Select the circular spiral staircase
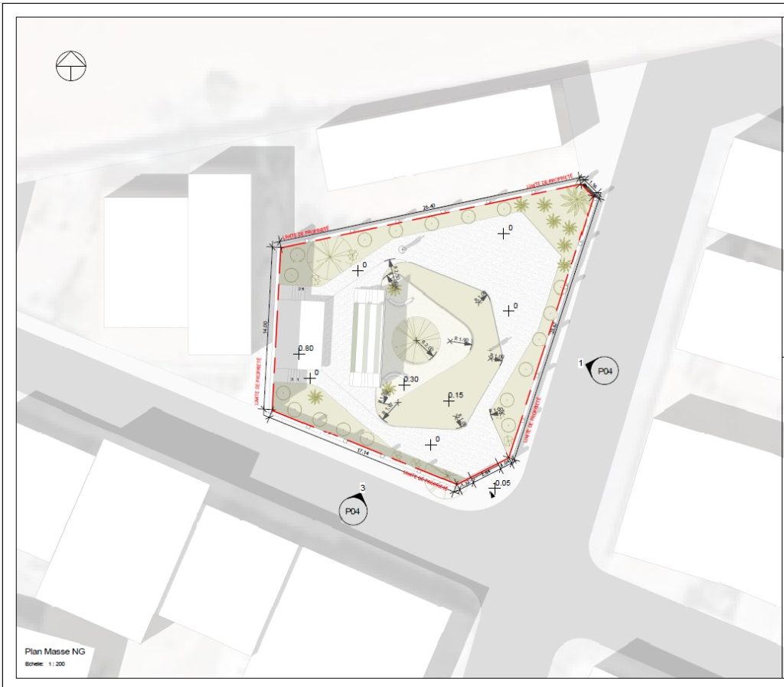784x687 pixels. pyautogui.click(x=416, y=339)
